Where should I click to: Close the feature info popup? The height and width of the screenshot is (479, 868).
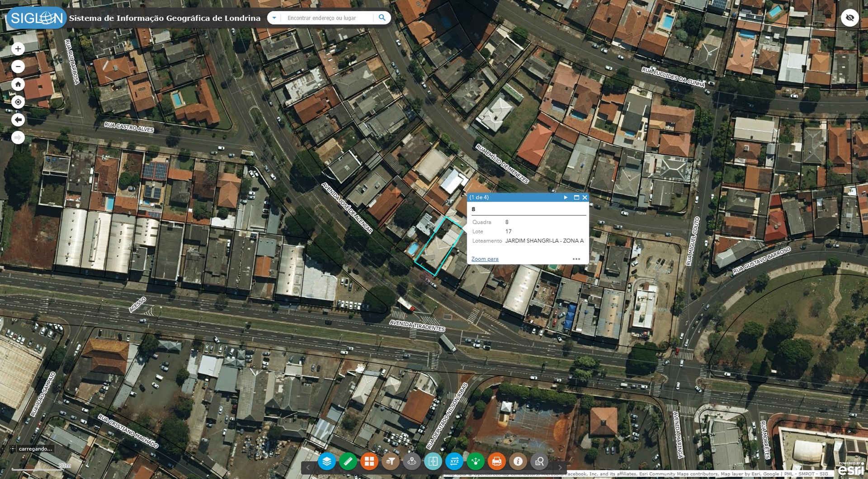point(585,197)
